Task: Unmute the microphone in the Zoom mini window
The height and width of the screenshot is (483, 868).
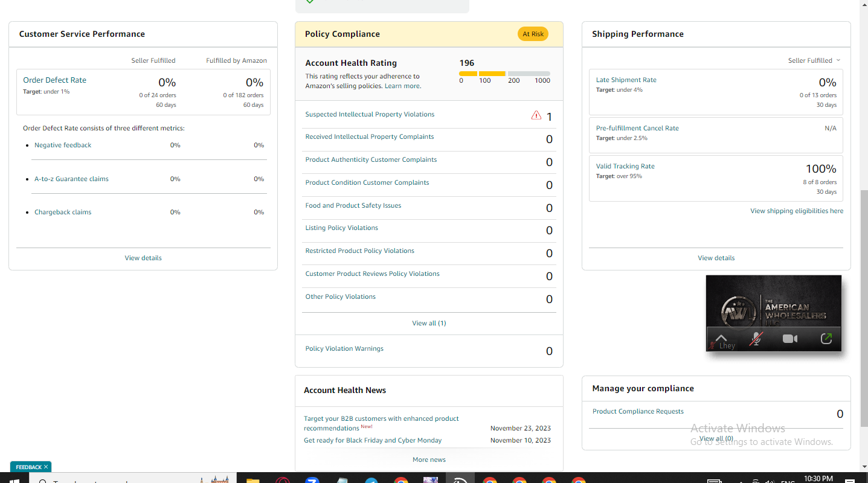Action: pyautogui.click(x=755, y=339)
